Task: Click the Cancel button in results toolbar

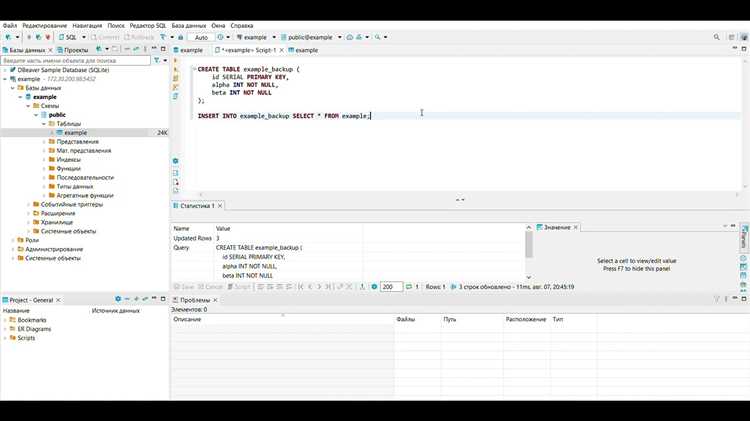Action: click(210, 287)
